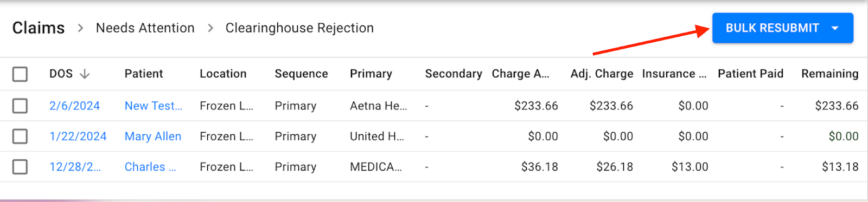The height and width of the screenshot is (202, 868).
Task: Open the New Test patient link
Action: coord(154,106)
